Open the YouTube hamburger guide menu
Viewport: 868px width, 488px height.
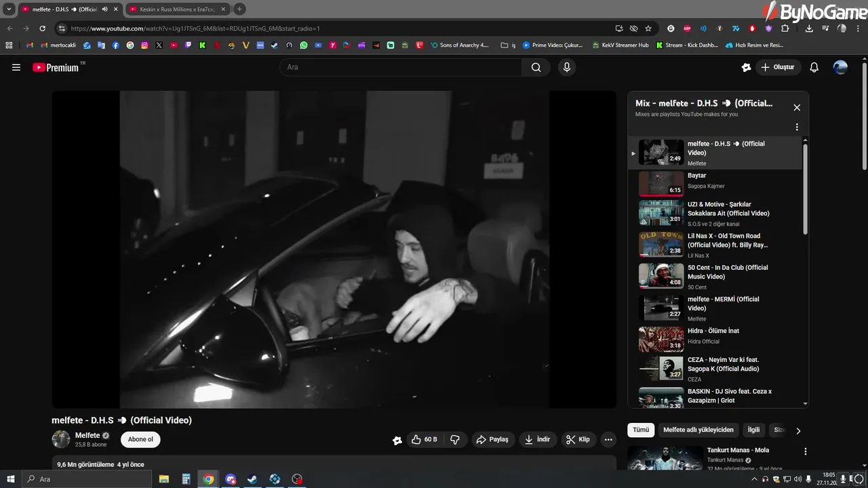(x=16, y=67)
